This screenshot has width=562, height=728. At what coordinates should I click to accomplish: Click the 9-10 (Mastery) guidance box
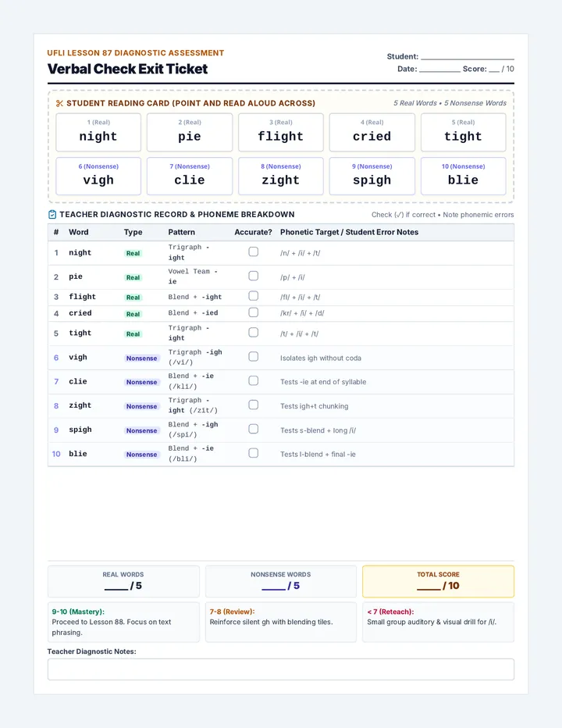click(x=123, y=622)
